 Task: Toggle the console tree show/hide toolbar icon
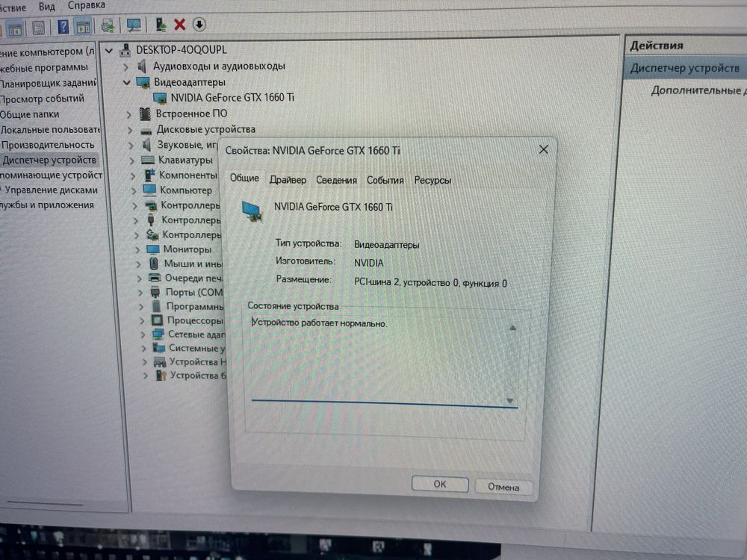pyautogui.click(x=14, y=28)
